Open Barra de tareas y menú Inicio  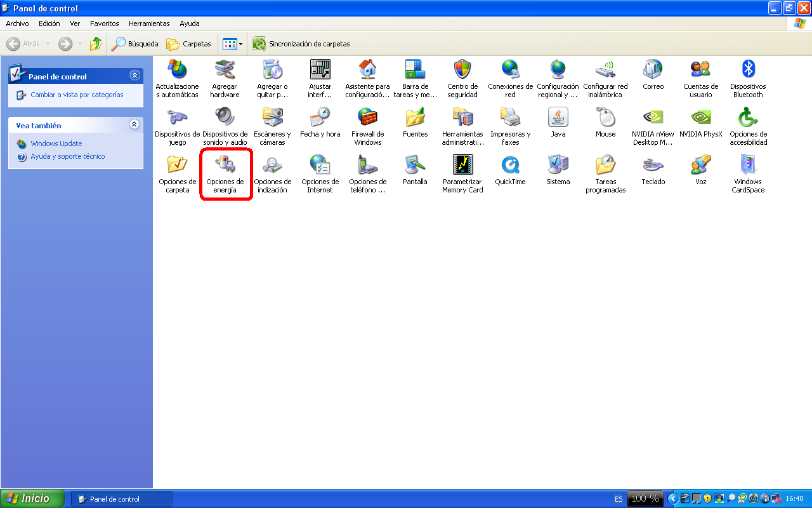coord(416,79)
